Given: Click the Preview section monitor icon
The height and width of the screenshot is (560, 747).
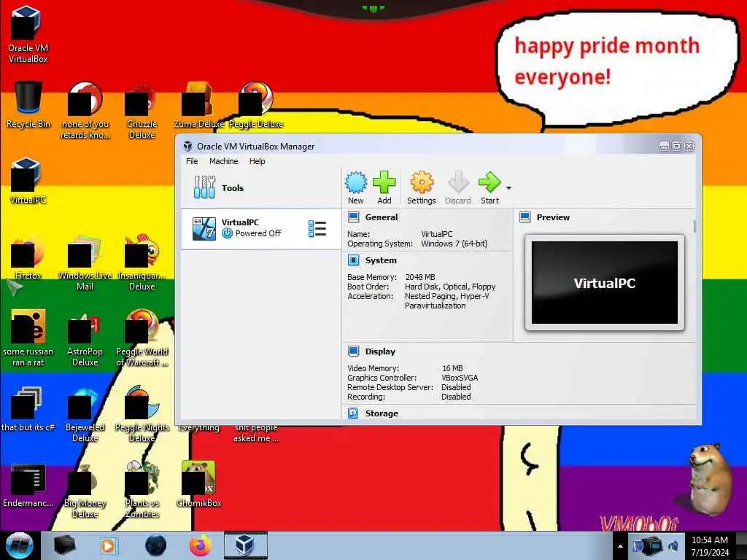Looking at the screenshot, I should click(525, 217).
